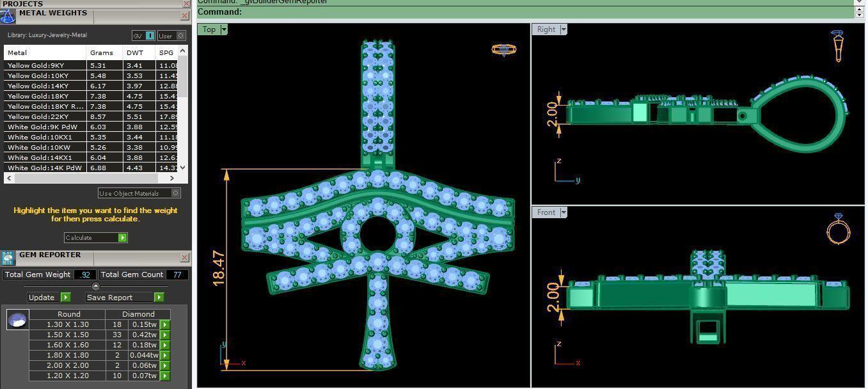Close the Gem Reporter panel
Viewport: 868px width, 389px height.
point(185,257)
